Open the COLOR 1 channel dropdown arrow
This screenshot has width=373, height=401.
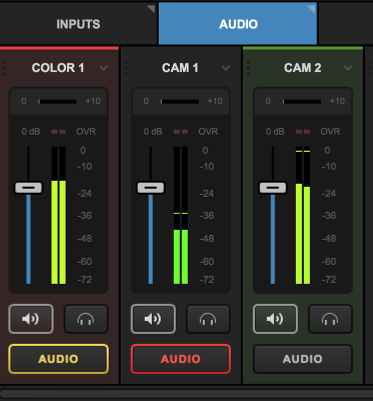[104, 68]
